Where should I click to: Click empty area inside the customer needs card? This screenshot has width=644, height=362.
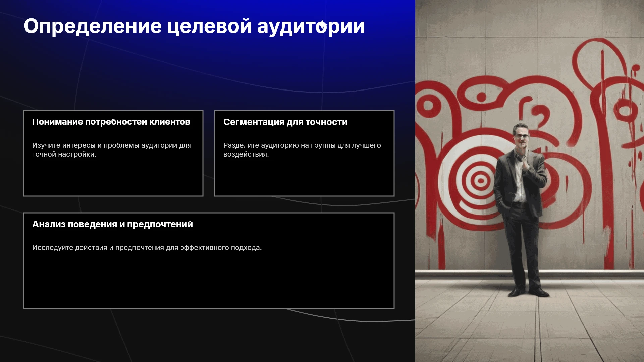pyautogui.click(x=113, y=178)
